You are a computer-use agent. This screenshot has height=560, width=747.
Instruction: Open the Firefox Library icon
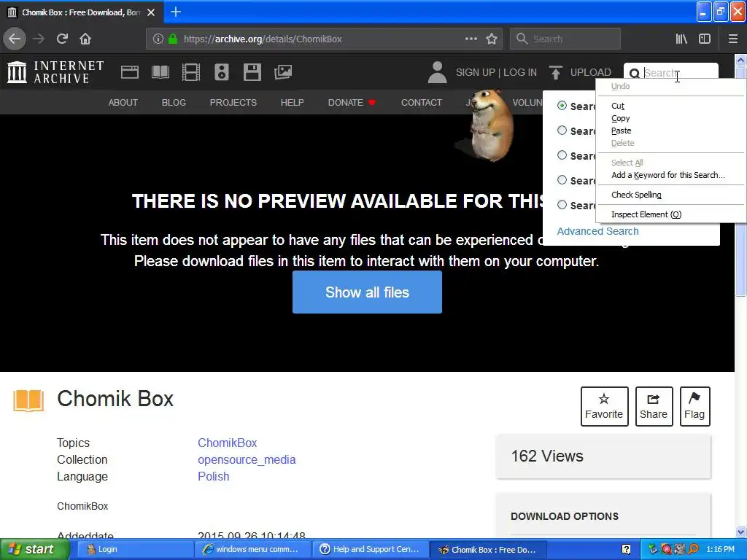coord(681,39)
